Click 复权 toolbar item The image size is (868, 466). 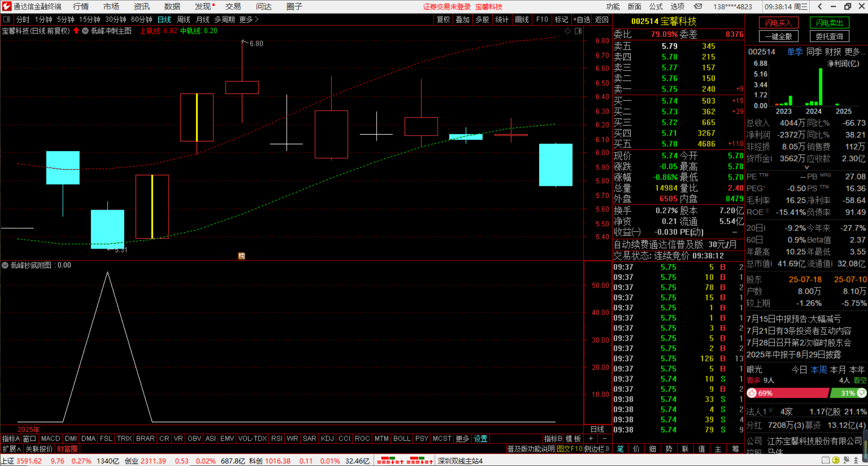443,19
